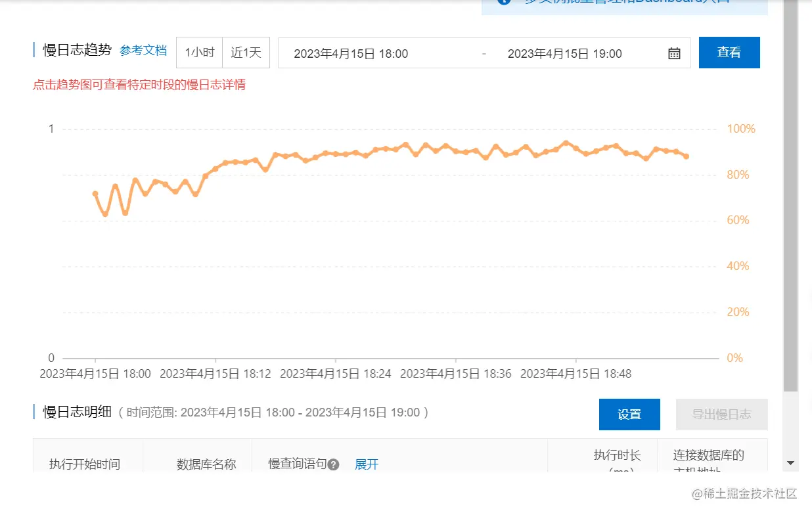
Task: Click the 0% right axis label
Action: (735, 358)
